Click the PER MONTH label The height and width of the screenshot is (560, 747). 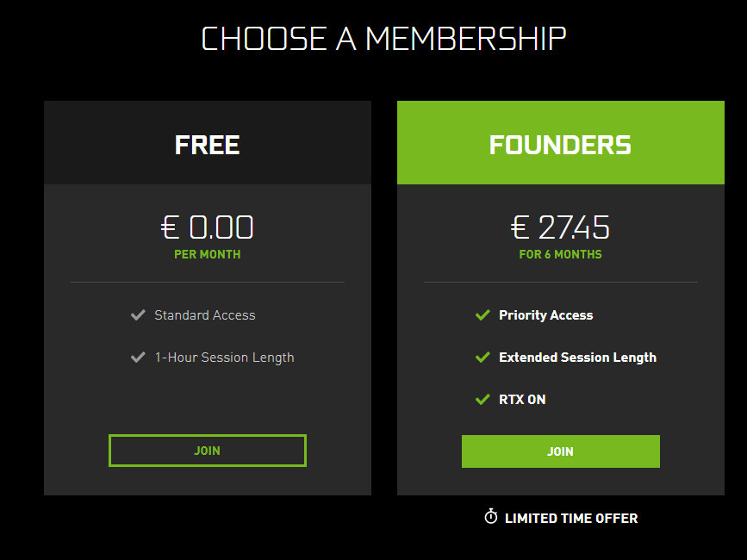pos(208,254)
